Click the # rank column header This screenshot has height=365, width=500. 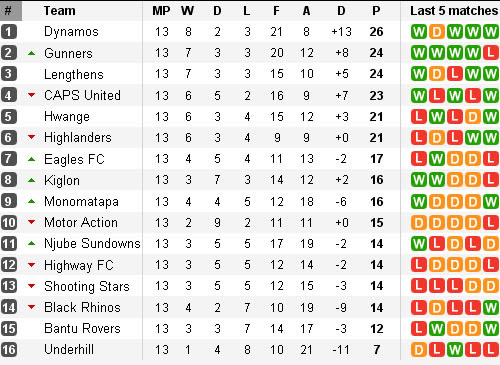pyautogui.click(x=8, y=11)
